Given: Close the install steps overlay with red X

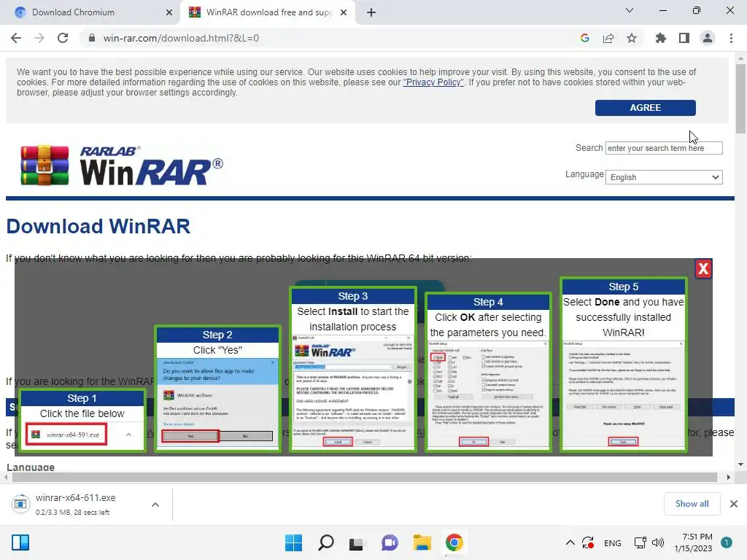Looking at the screenshot, I should (703, 269).
